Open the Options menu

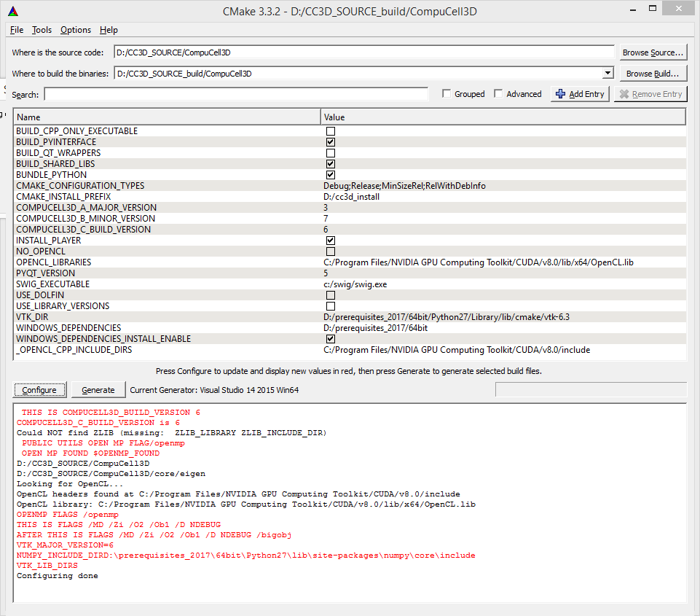pyautogui.click(x=76, y=30)
